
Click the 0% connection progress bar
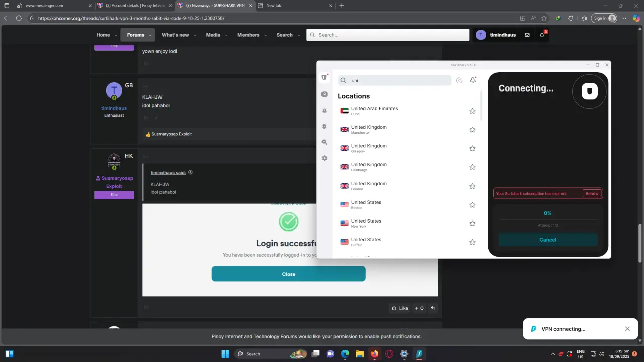(548, 219)
